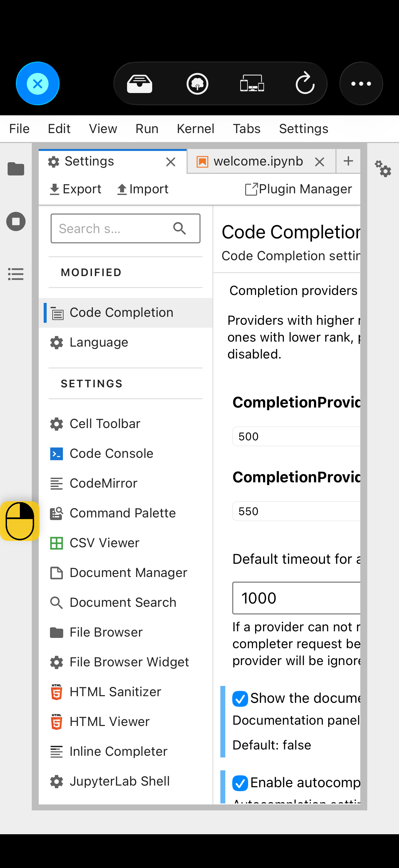Viewport: 399px width, 868px height.
Task: Uncheck Show the documentation panel checkbox
Action: 241,699
